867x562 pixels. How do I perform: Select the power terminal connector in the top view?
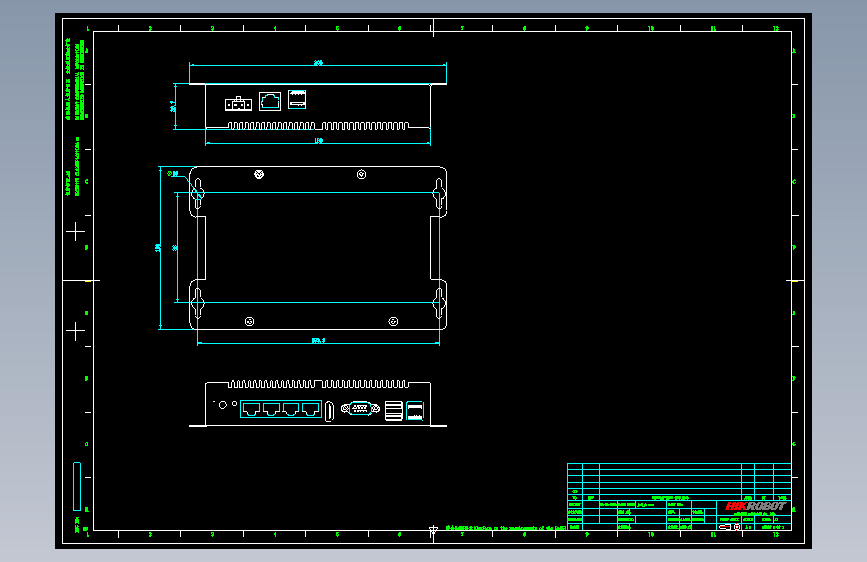click(238, 103)
